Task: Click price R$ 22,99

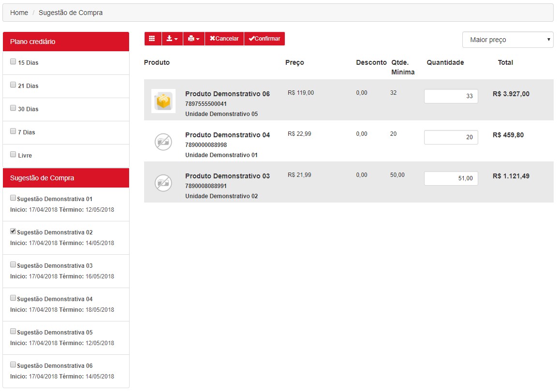Action: coord(299,133)
